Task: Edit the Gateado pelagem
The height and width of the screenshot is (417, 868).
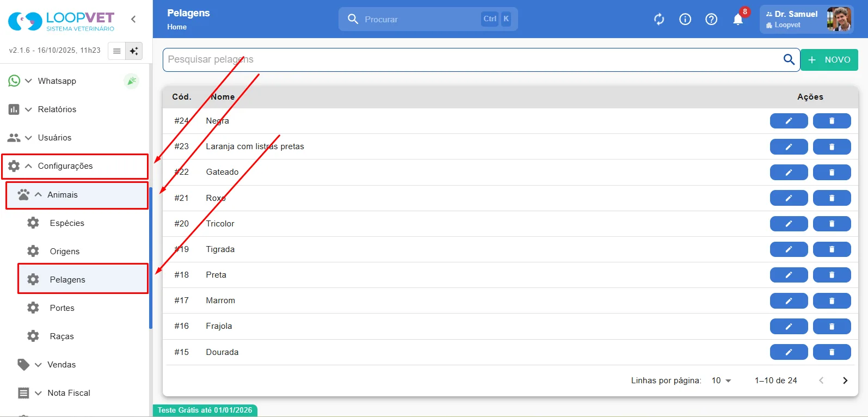Action: [x=789, y=172]
